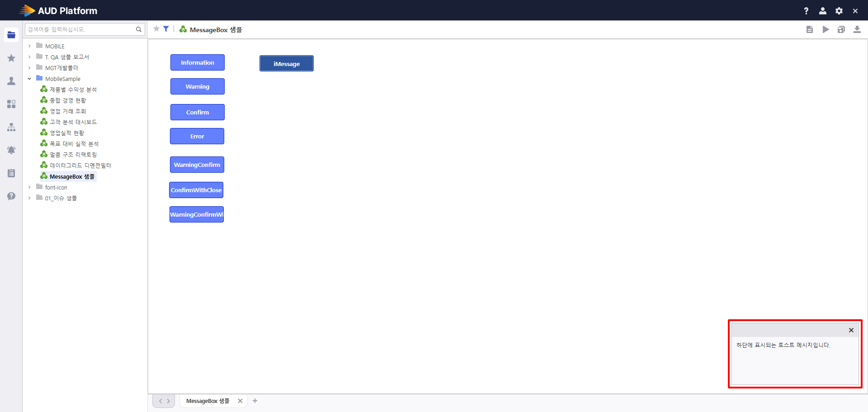Click the search input field
This screenshot has height=412, width=868.
point(80,29)
